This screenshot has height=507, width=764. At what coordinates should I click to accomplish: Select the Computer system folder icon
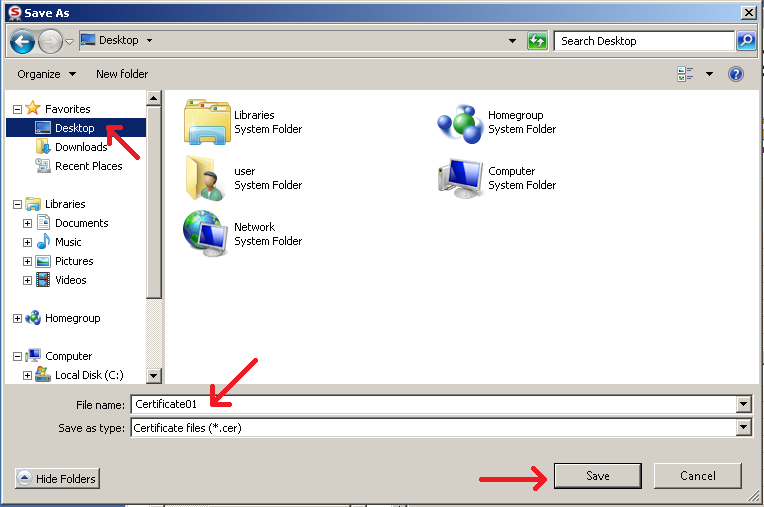pyautogui.click(x=460, y=178)
